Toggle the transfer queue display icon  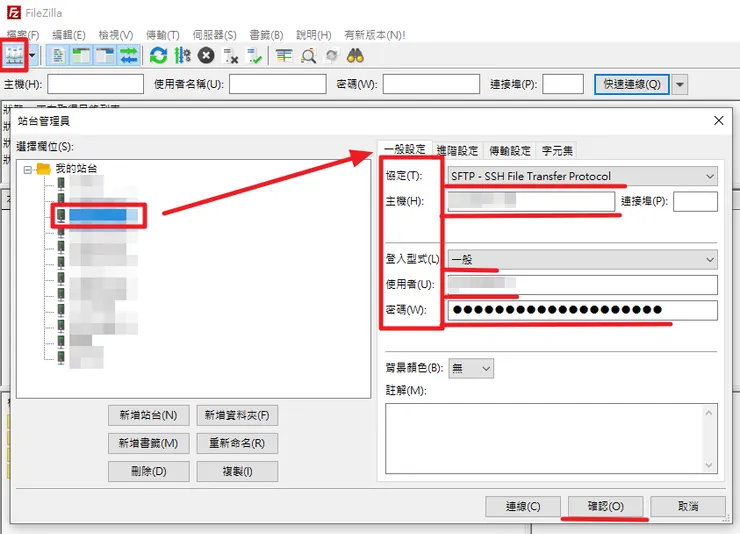click(128, 56)
